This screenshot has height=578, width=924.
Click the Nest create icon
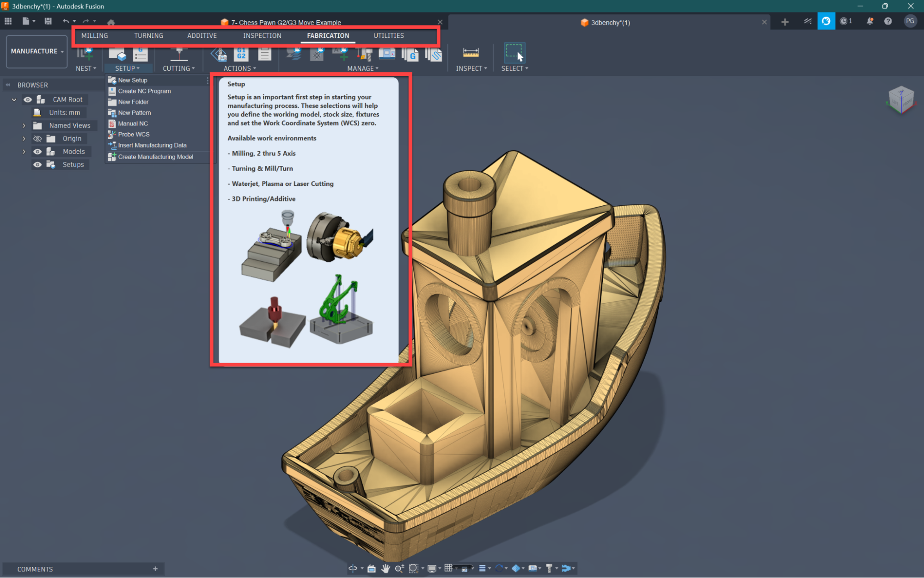[86, 54]
